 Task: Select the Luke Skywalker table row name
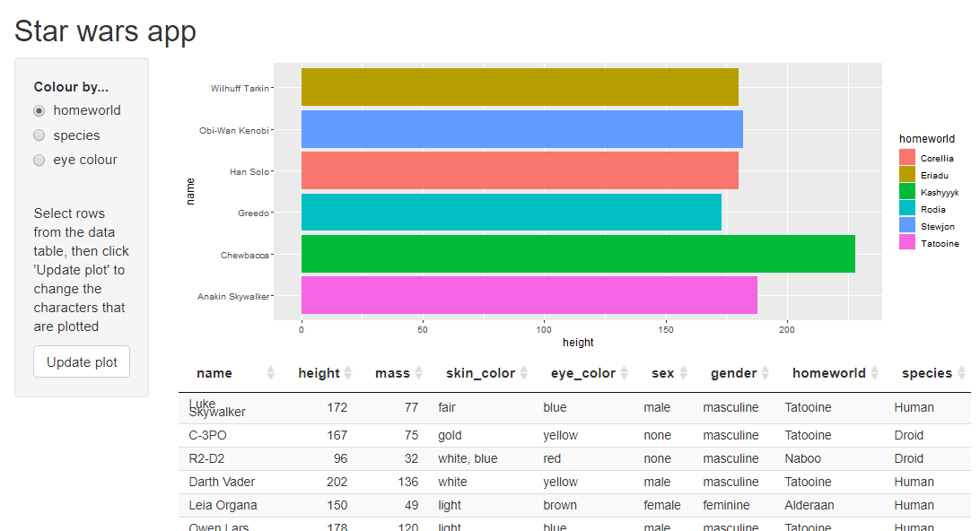(x=217, y=408)
